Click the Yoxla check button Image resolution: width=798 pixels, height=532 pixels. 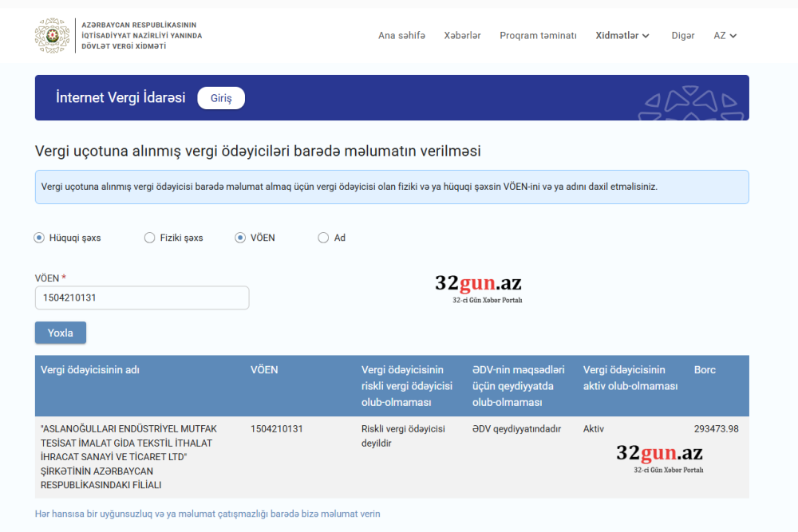(61, 333)
